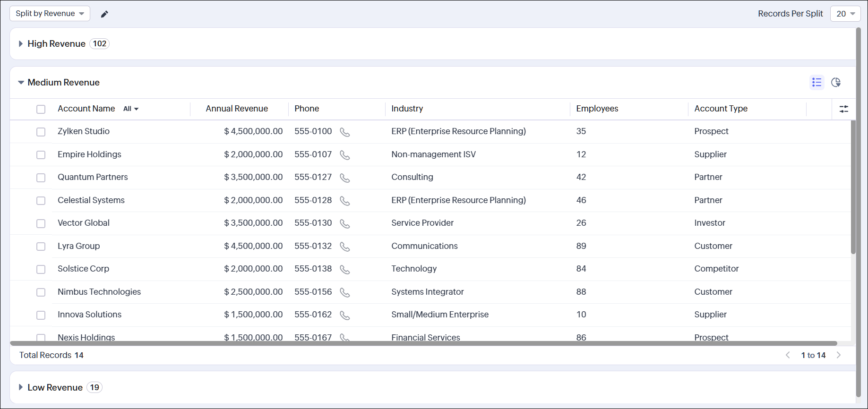This screenshot has height=409, width=868.
Task: Tick the checkbox for Vector Global
Action: pyautogui.click(x=41, y=223)
